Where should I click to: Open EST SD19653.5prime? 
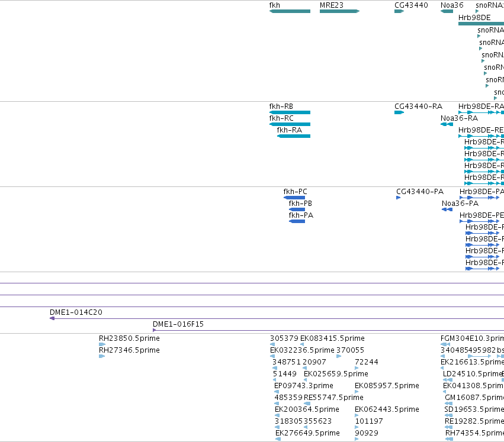[x=448, y=415]
